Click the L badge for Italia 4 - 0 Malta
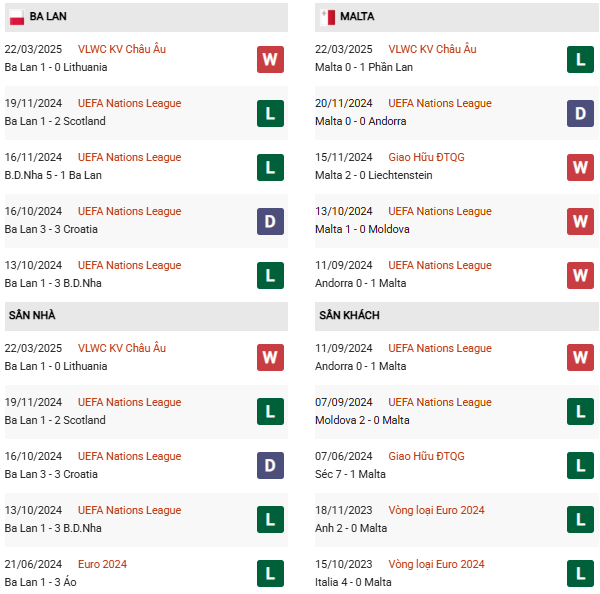 pyautogui.click(x=580, y=573)
